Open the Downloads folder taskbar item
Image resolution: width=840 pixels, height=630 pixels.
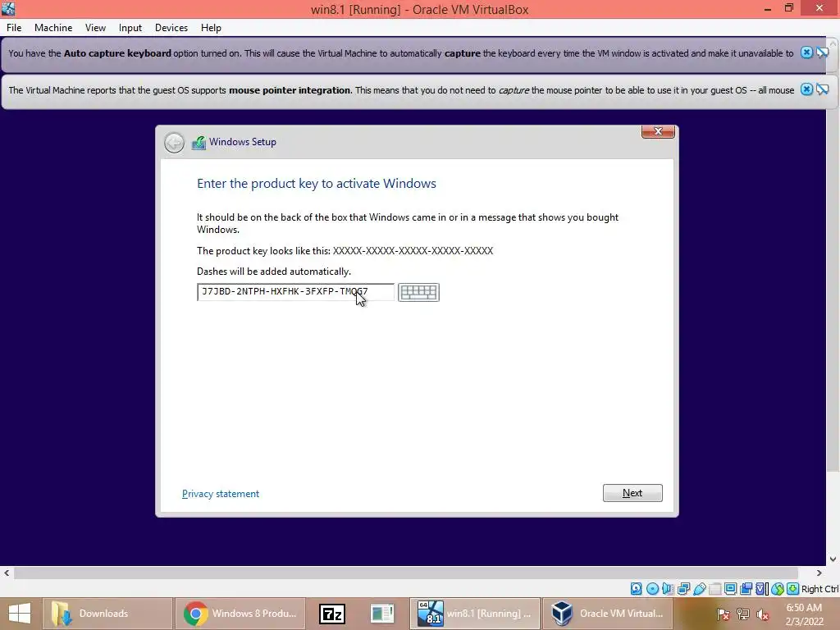click(107, 614)
